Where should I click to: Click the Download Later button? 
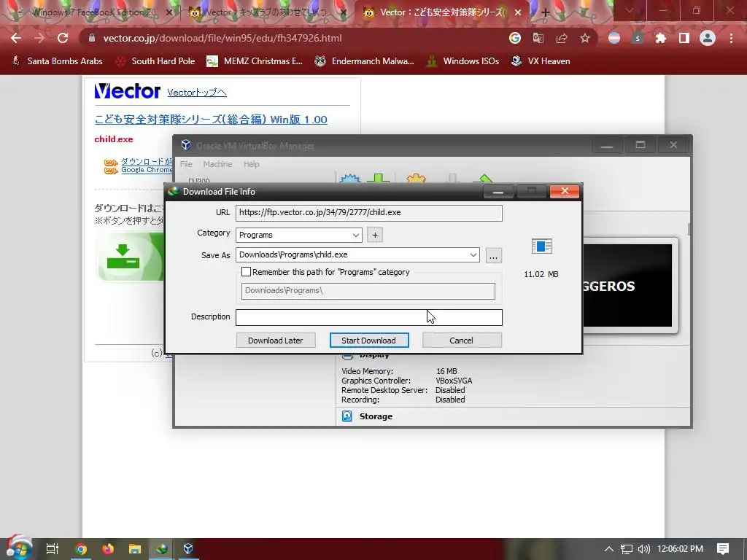(x=275, y=341)
